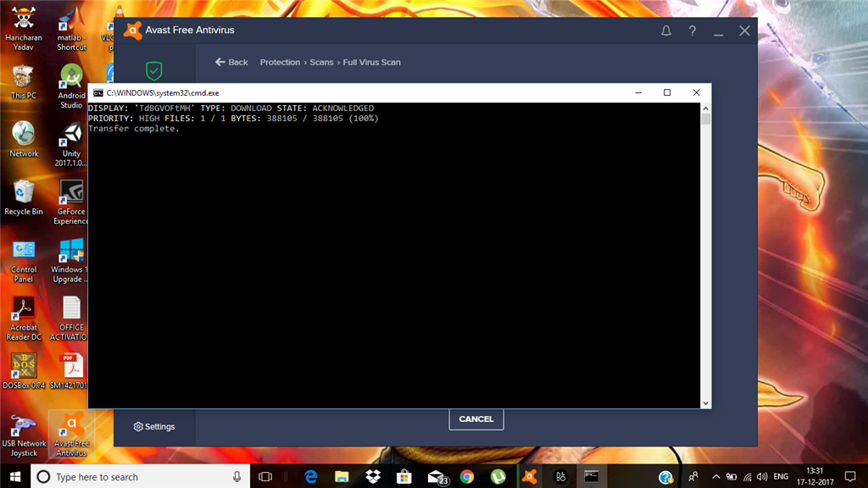Open battery status in tray
Viewport: 868px width, 488px height.
point(732,476)
